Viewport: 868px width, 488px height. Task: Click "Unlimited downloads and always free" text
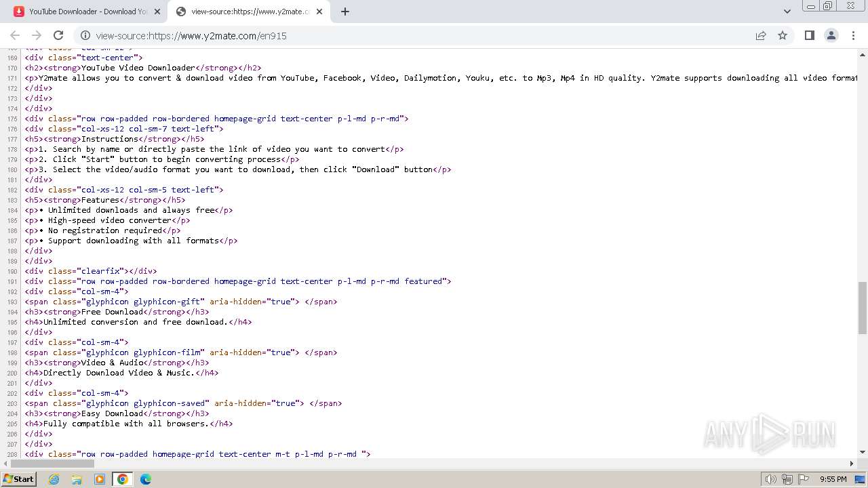click(x=131, y=210)
